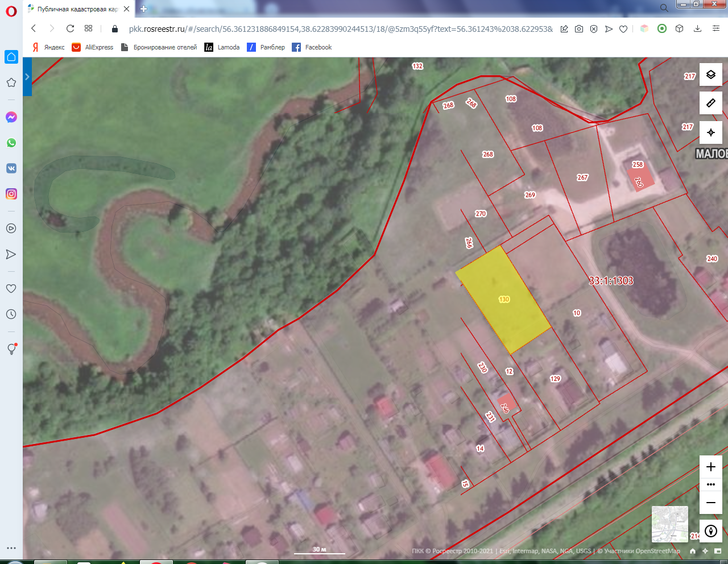Click parcel label 267 on the map
The height and width of the screenshot is (564, 728).
pyautogui.click(x=582, y=177)
